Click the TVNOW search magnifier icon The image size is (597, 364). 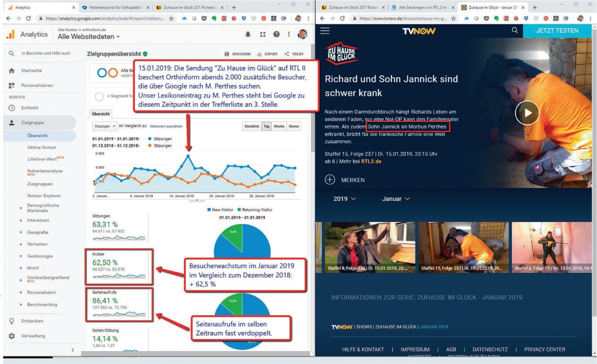coord(514,31)
